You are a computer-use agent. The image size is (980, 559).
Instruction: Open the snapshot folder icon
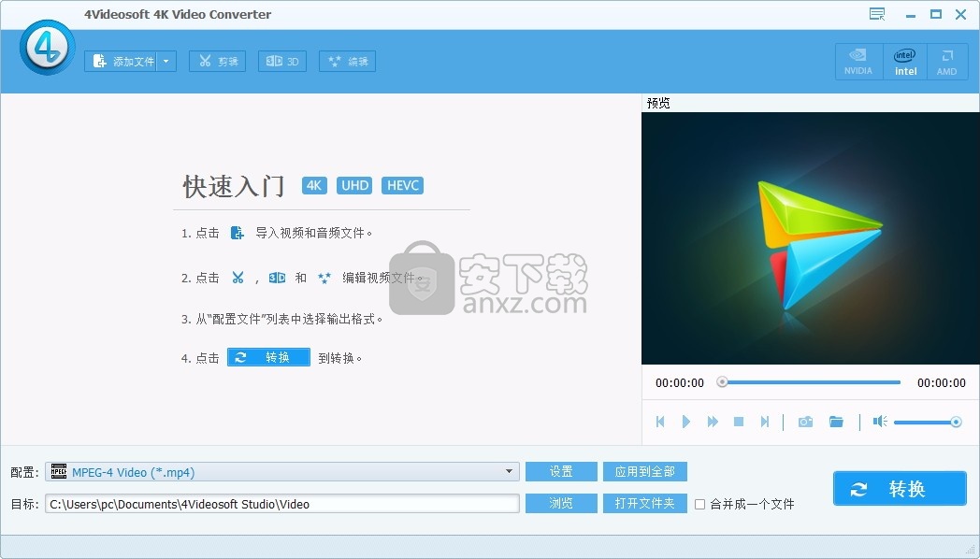click(x=836, y=422)
